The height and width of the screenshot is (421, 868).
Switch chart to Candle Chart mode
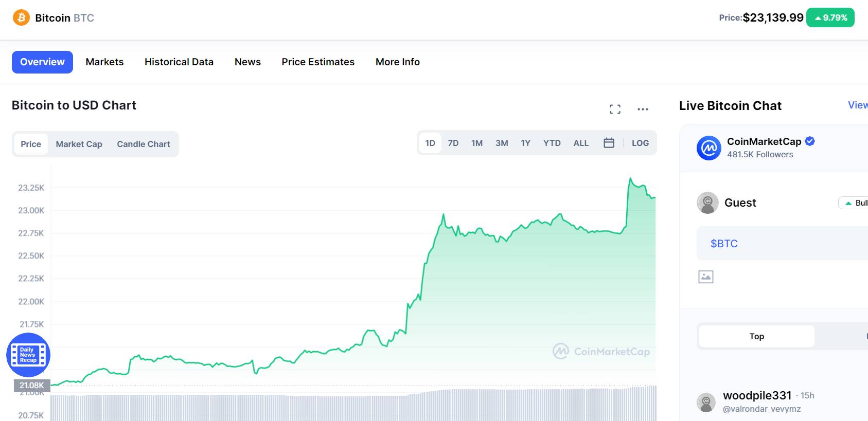(143, 144)
